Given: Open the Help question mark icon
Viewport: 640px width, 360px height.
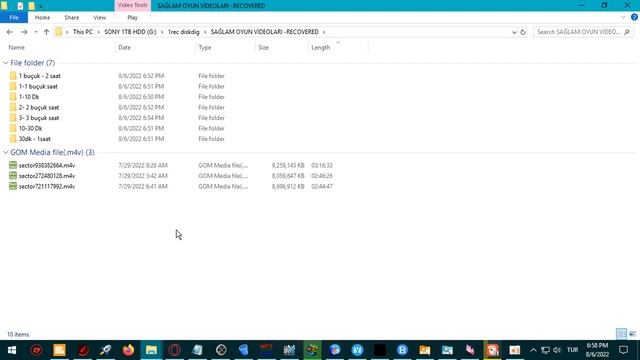Looking at the screenshot, I should (634, 18).
